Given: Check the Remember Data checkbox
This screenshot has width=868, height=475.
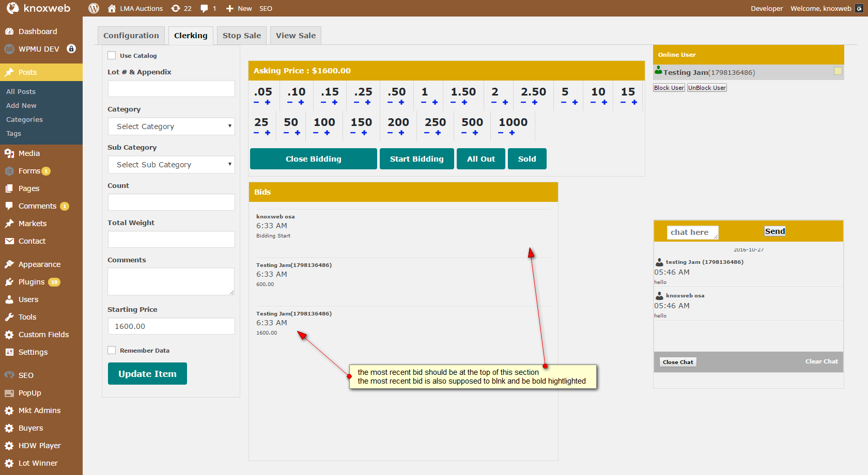Looking at the screenshot, I should pyautogui.click(x=112, y=350).
